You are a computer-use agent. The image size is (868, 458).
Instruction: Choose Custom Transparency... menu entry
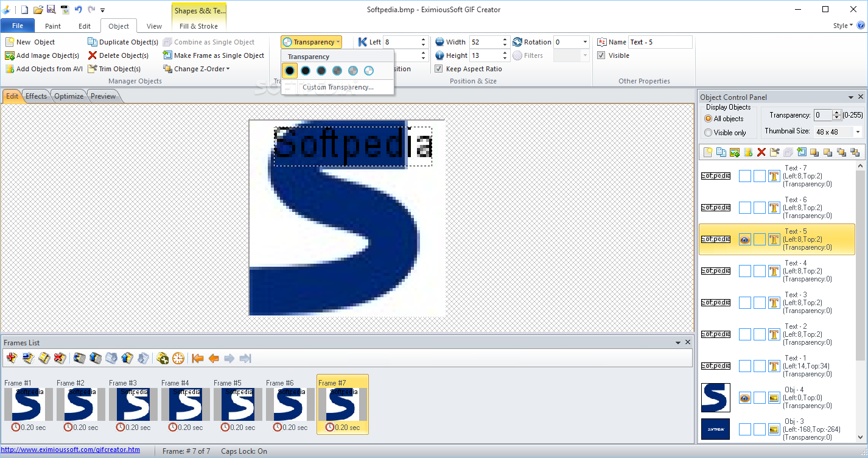[338, 87]
